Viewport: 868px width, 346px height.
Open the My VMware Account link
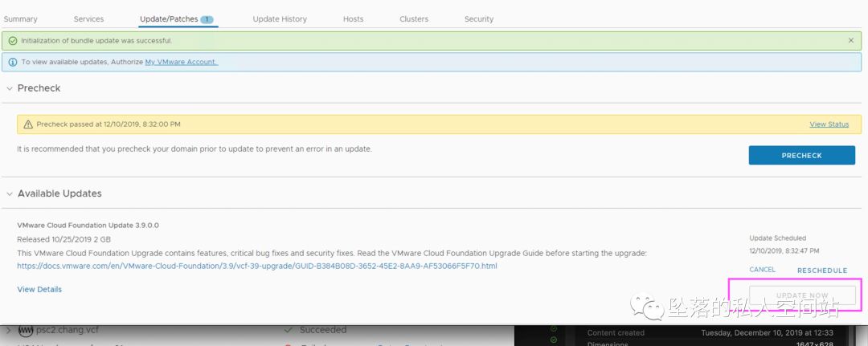coord(182,62)
